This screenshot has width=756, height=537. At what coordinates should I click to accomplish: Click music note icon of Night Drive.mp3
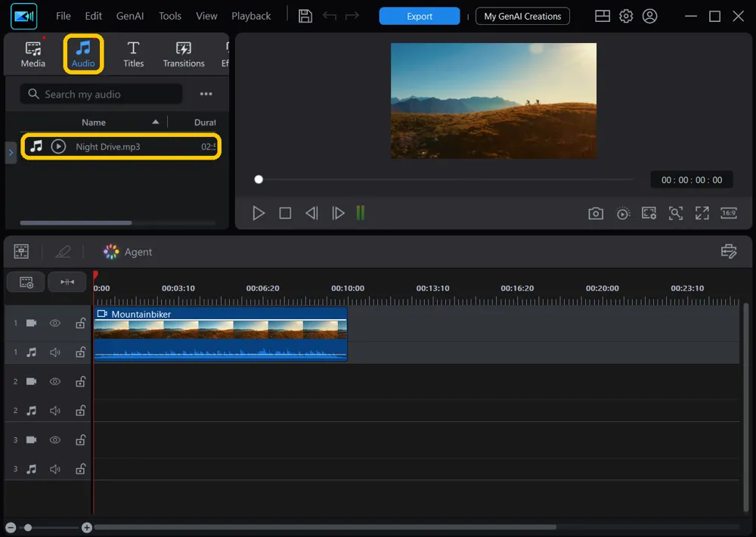[x=36, y=146]
